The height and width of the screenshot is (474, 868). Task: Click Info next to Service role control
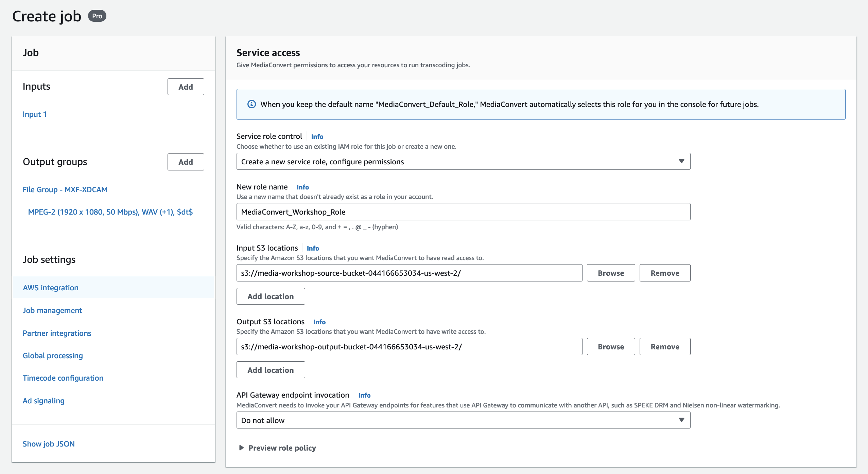[x=317, y=136]
